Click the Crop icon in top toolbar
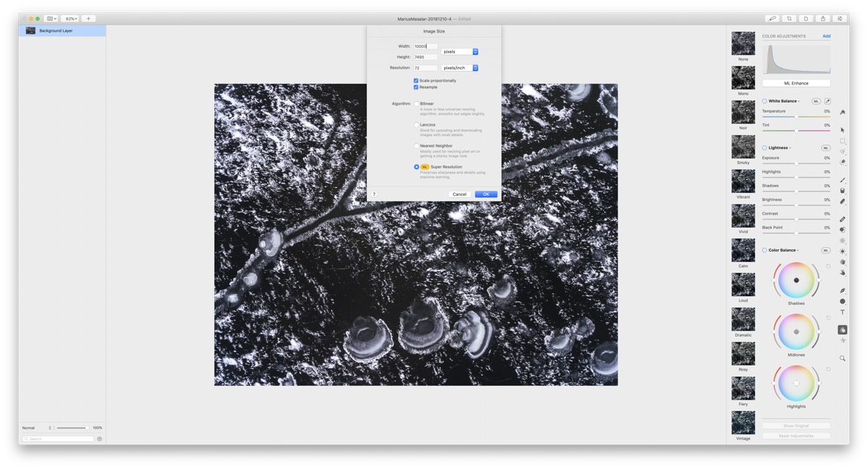This screenshot has width=868, height=469. pyautogui.click(x=789, y=19)
